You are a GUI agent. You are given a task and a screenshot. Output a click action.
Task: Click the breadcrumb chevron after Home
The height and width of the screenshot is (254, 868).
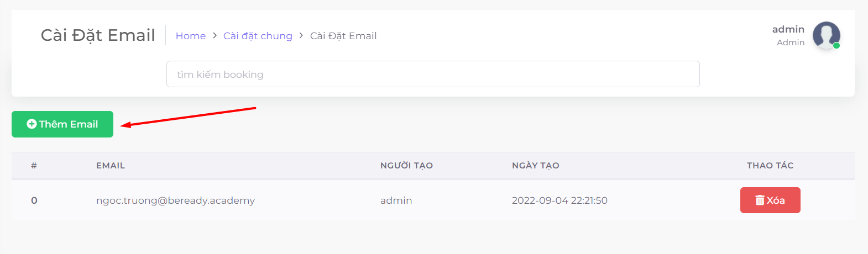coord(215,35)
